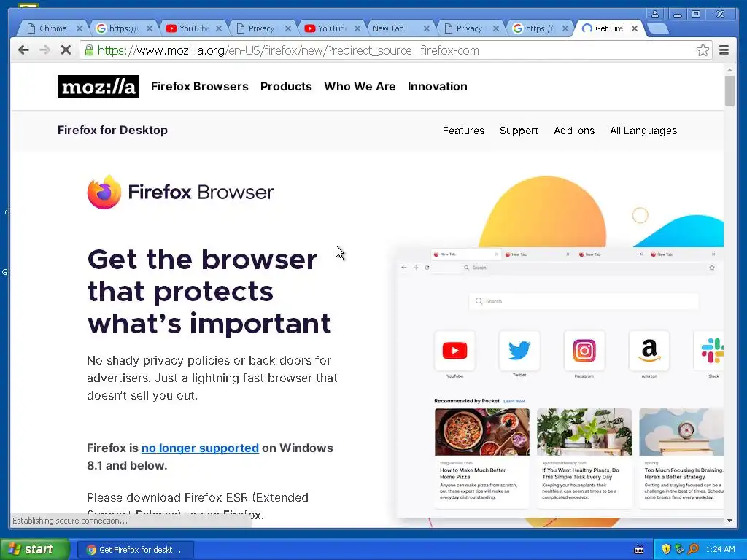Image resolution: width=747 pixels, height=560 pixels.
Task: Open the Chrome user profile button
Action: click(x=655, y=14)
